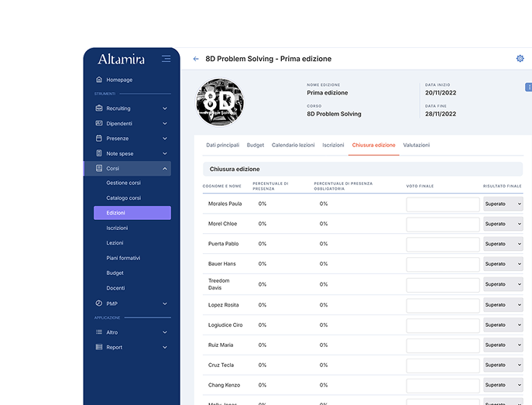Click the PMP gauge icon
This screenshot has height=405, width=532.
tap(99, 304)
